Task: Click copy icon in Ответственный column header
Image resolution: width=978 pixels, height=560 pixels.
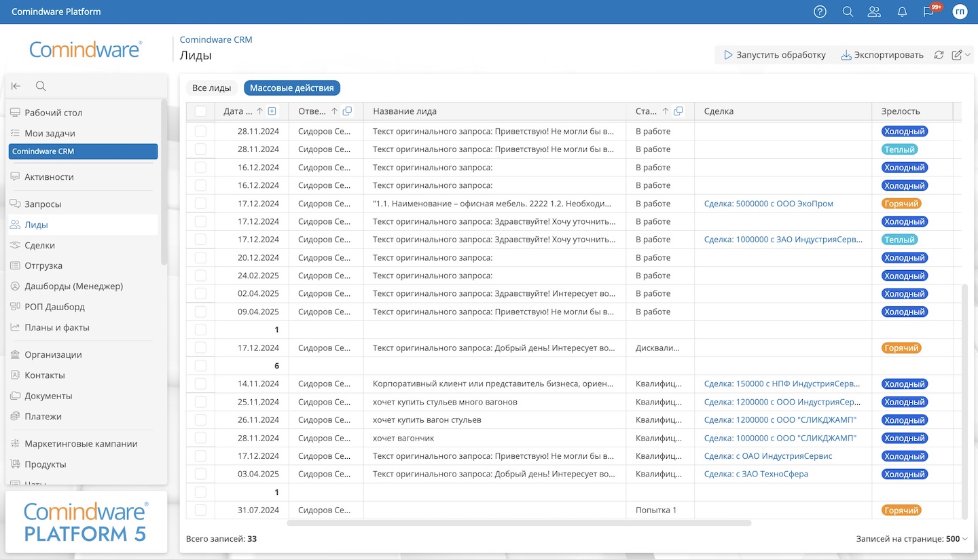Action: (x=347, y=111)
